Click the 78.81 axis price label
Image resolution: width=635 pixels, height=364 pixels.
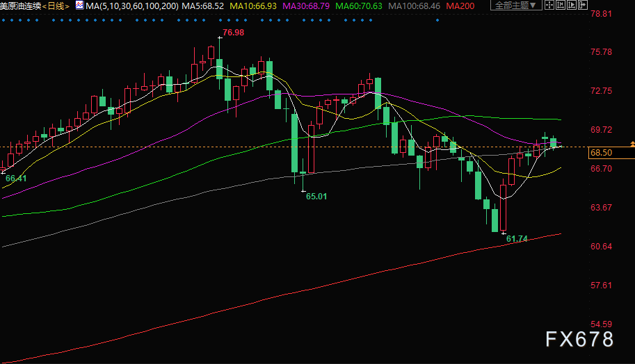[602, 14]
